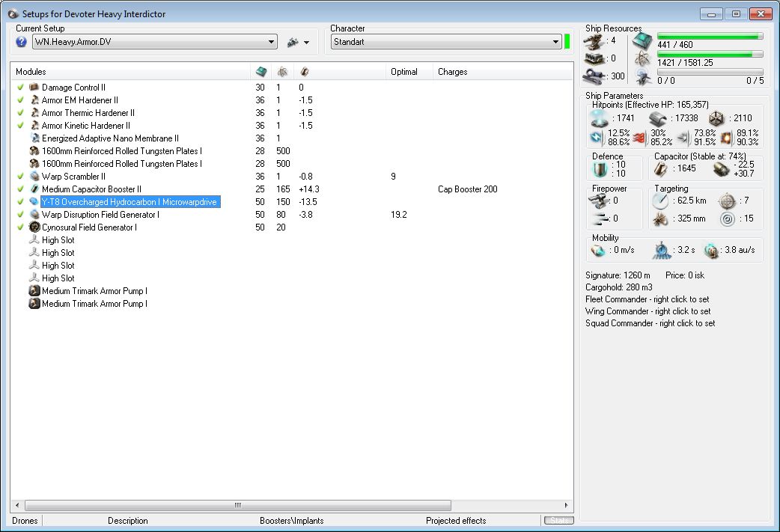Click the armor hitpoints icon 17338
Viewport: 780px width, 532px height.
[658, 118]
